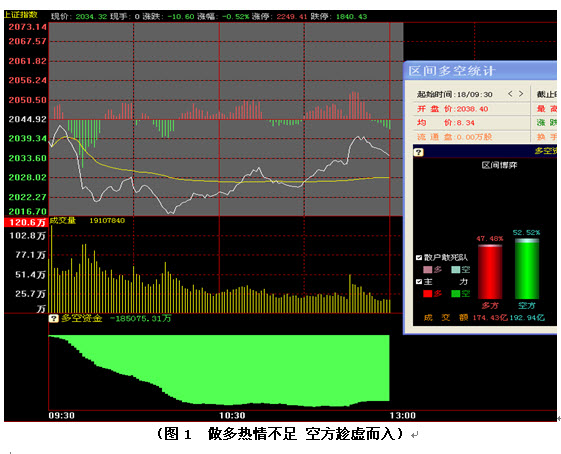This screenshot has width=561, height=454.
Task: Toggle the 主力 checkbox
Action: [419, 282]
